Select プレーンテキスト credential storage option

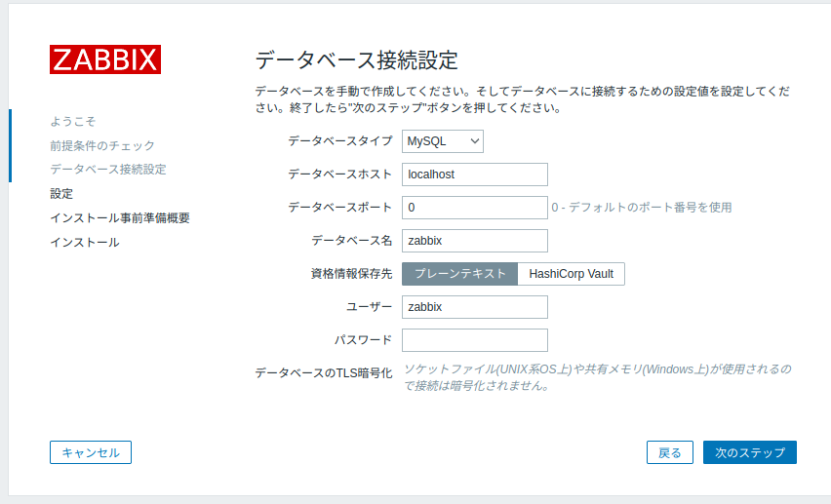(459, 274)
